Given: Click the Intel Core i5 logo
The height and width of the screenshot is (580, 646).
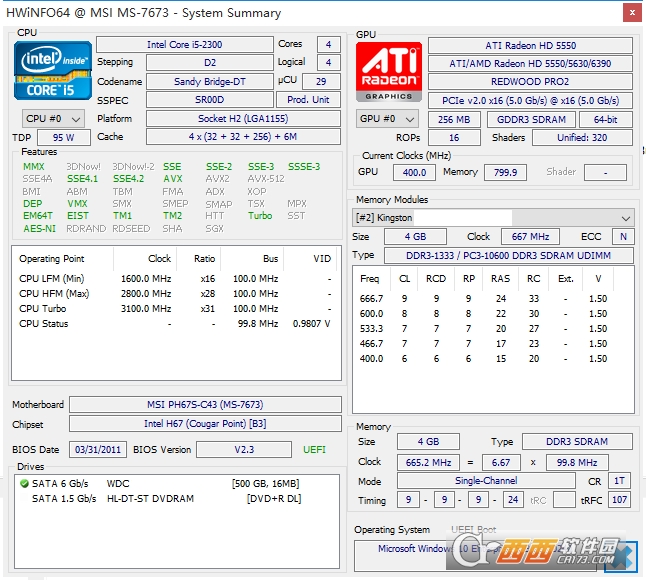Looking at the screenshot, I should point(53,70).
